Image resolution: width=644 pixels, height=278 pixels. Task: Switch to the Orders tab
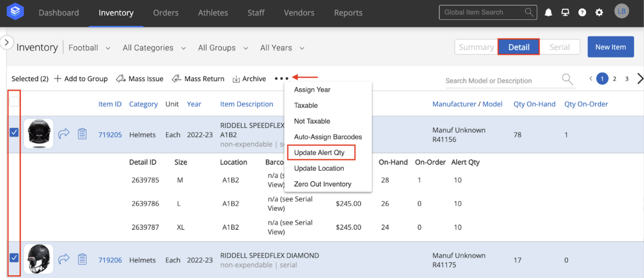(166, 13)
